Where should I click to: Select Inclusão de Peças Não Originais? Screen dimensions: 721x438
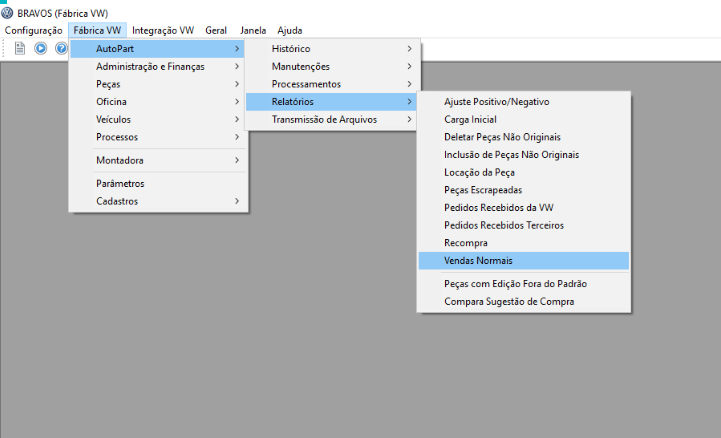pos(524,155)
